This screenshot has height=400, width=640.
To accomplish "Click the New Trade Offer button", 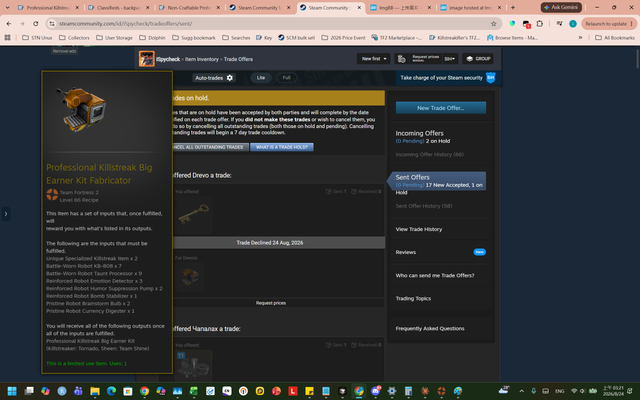I will click(x=440, y=108).
